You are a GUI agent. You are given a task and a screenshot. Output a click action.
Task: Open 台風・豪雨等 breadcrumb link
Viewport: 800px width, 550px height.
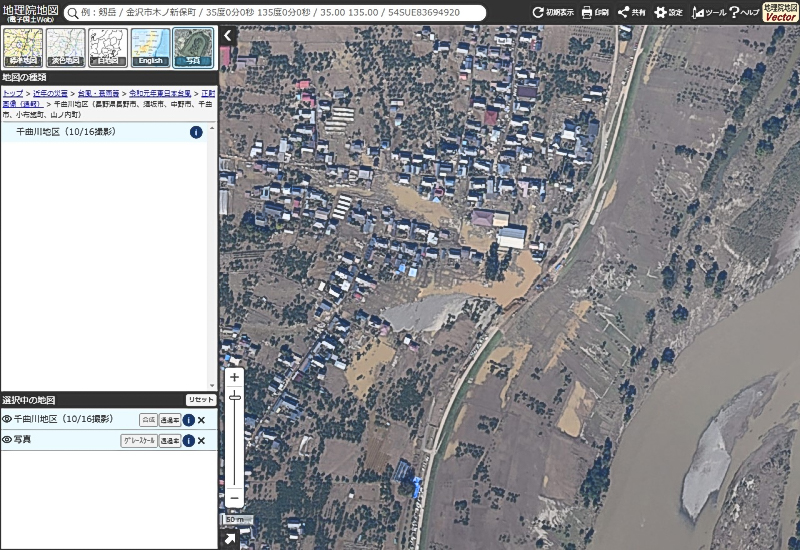pos(98,93)
